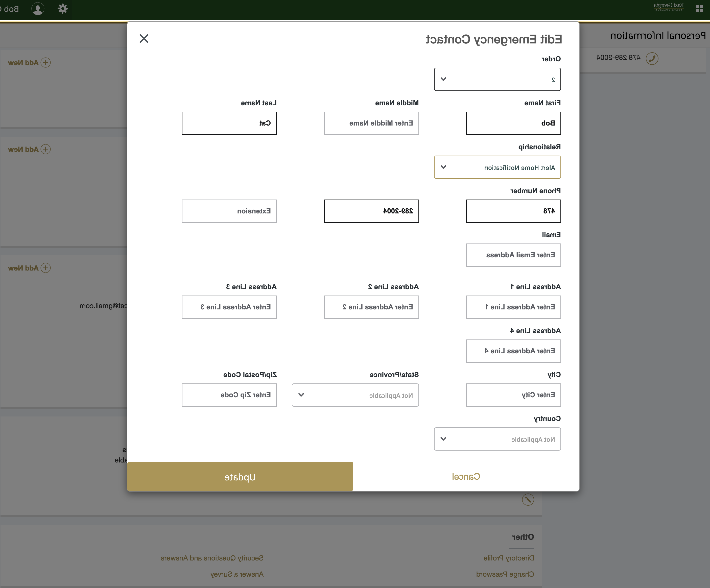The height and width of the screenshot is (588, 710).
Task: Open Security Questions and Answers link
Action: point(212,558)
